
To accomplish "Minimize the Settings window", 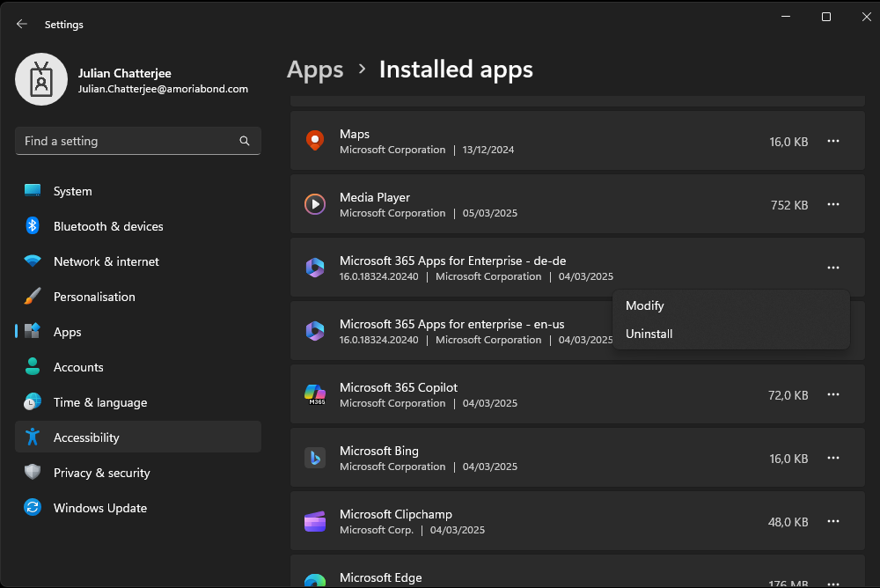I will pyautogui.click(x=786, y=17).
